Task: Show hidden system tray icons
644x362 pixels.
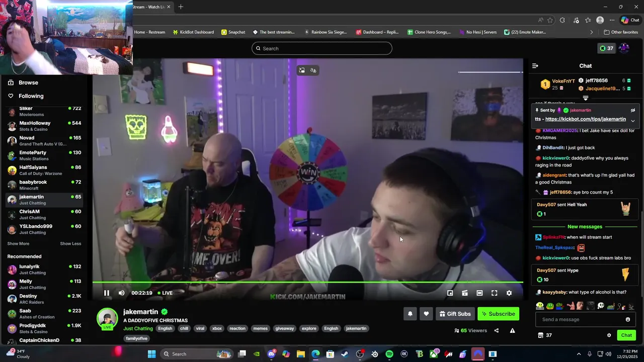Action: click(579, 354)
